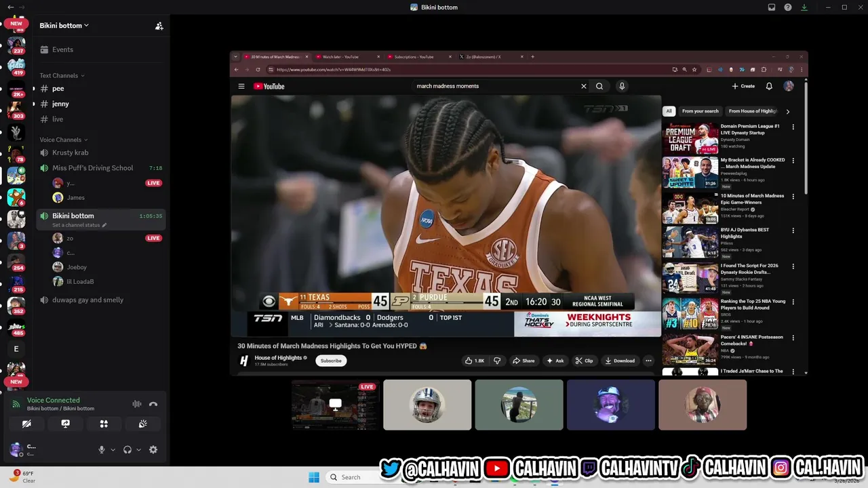Viewport: 868px width, 488px height.
Task: Open YouTube notifications bell
Action: 769,86
